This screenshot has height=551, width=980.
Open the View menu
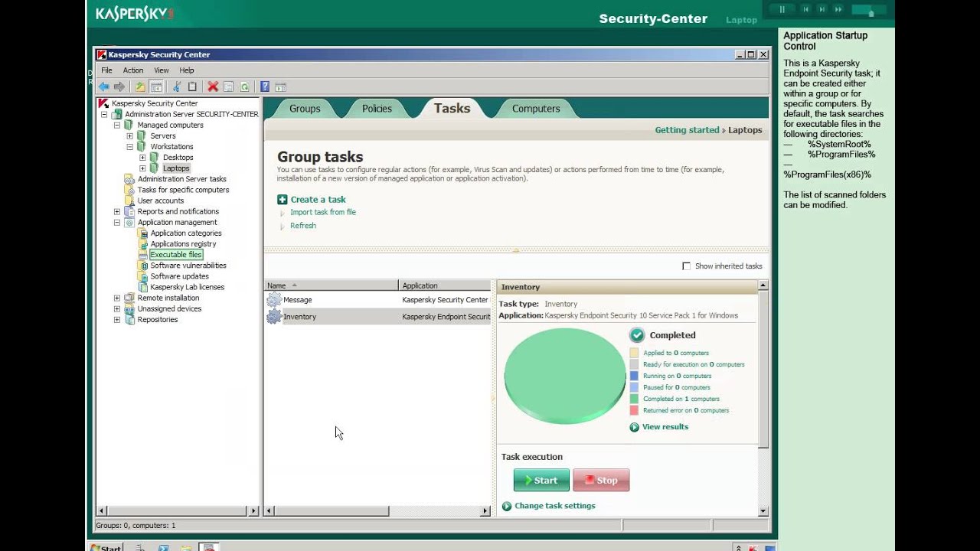[x=162, y=70]
